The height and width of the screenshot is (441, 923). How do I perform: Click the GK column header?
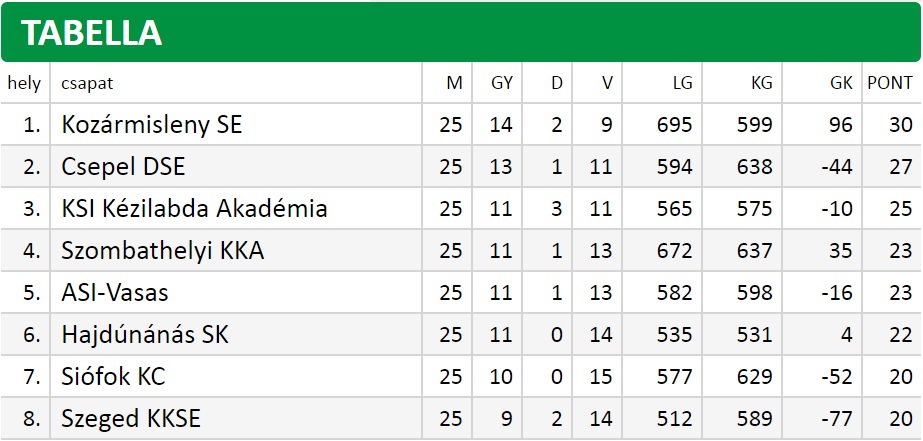tap(841, 83)
